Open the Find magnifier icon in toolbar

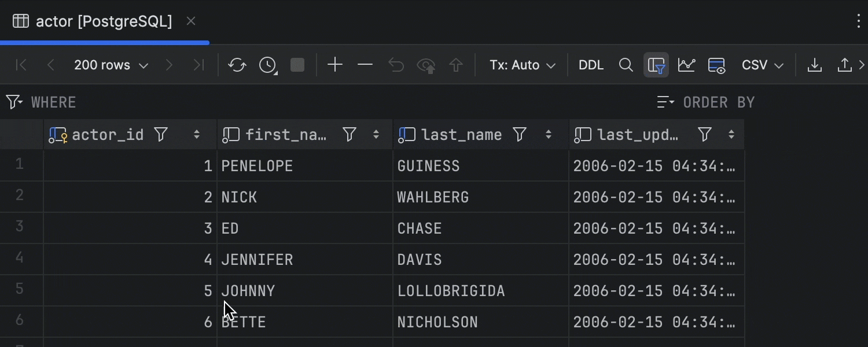(x=626, y=65)
